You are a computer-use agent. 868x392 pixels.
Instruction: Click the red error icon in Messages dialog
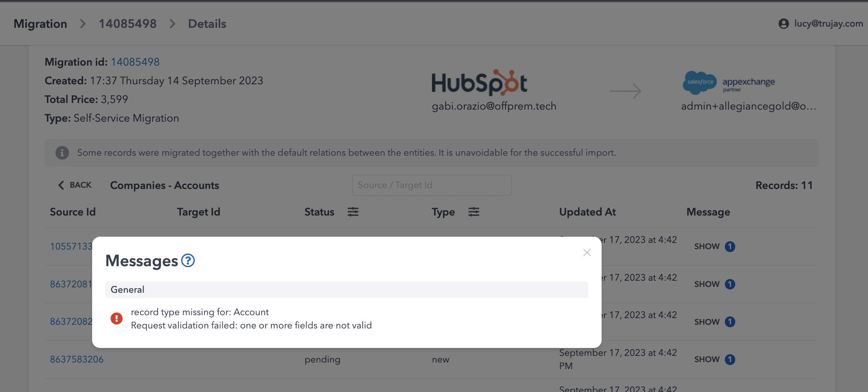tap(117, 318)
